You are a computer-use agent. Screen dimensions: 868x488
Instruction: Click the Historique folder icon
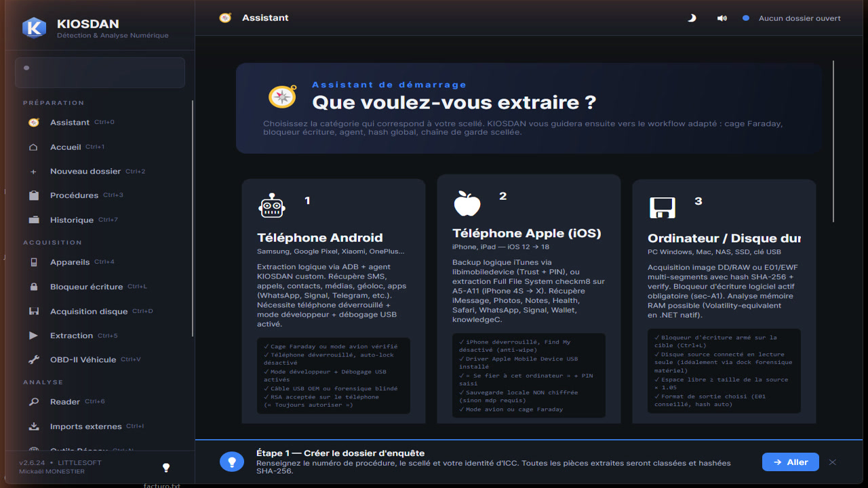[x=34, y=220]
